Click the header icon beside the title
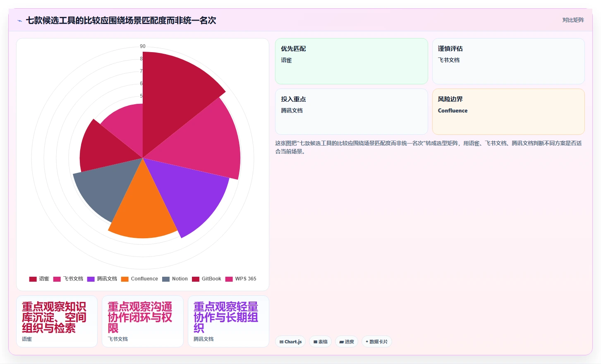The width and height of the screenshot is (601, 364). pos(19,20)
